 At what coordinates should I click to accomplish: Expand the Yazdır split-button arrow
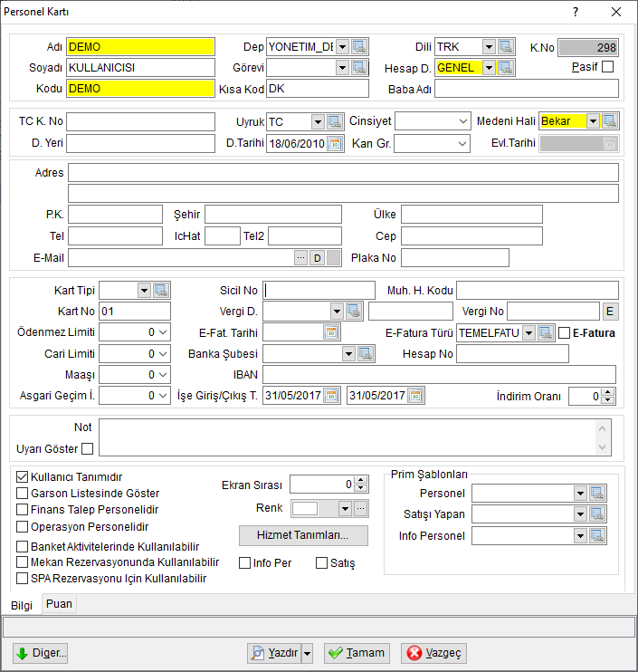307,654
